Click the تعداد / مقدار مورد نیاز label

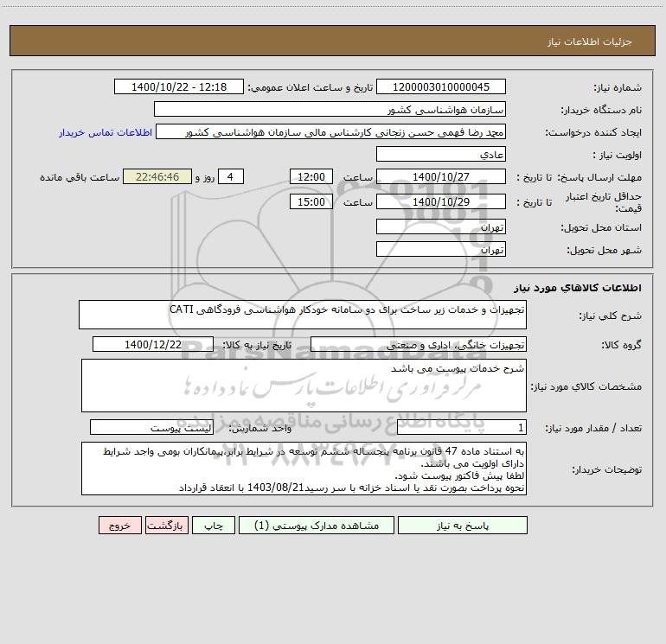pos(593,428)
